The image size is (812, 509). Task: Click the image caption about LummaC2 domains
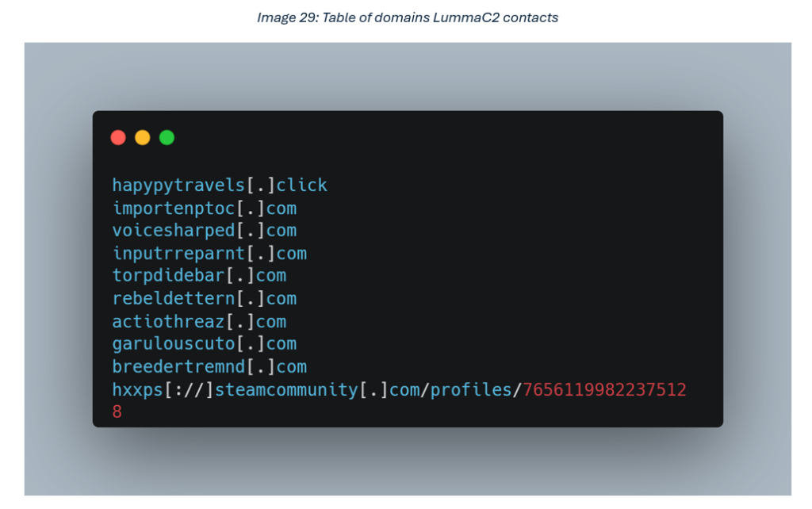(x=408, y=17)
